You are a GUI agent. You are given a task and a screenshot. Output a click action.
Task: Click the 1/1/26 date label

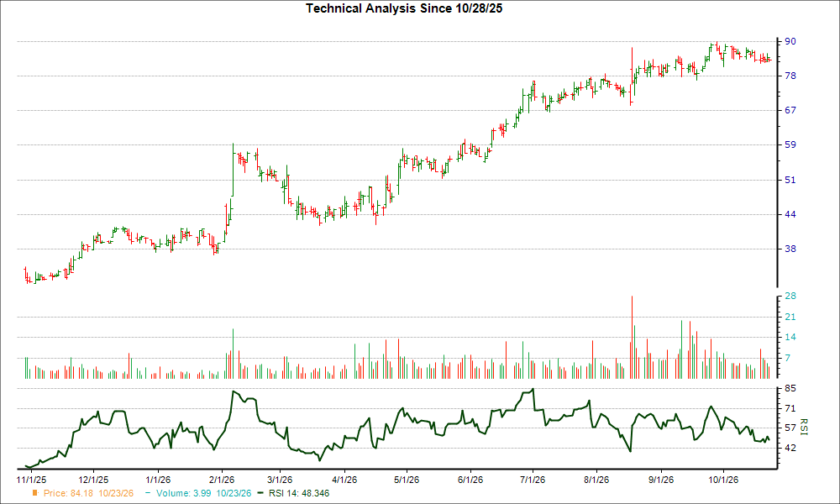[158, 480]
